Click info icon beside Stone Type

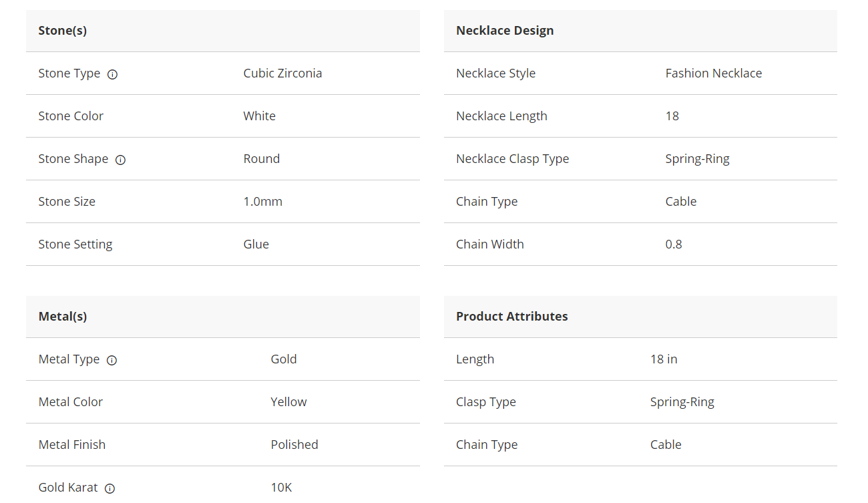coord(112,74)
